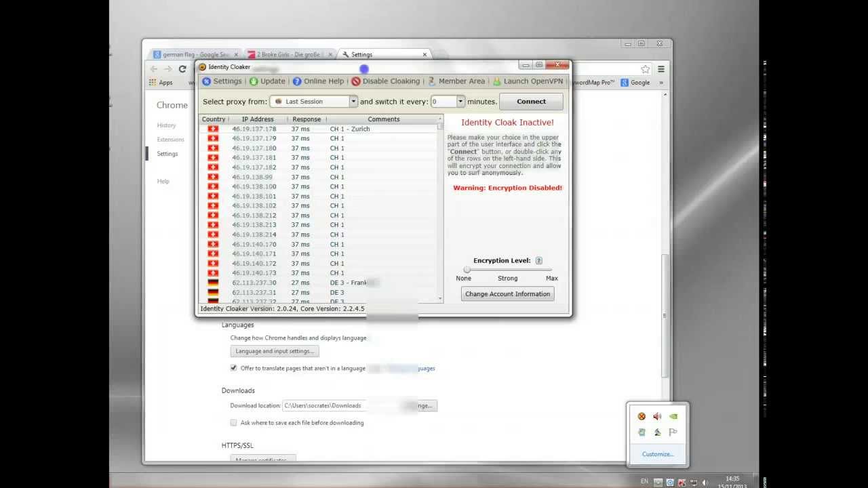Switch to 2 Broke Girls tab
The width and height of the screenshot is (868, 488).
click(289, 54)
